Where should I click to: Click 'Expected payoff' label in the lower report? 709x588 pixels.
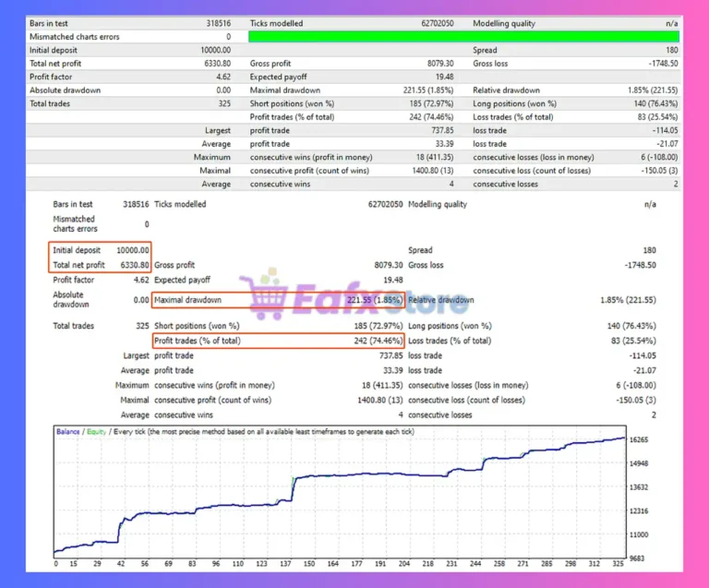pyautogui.click(x=182, y=280)
